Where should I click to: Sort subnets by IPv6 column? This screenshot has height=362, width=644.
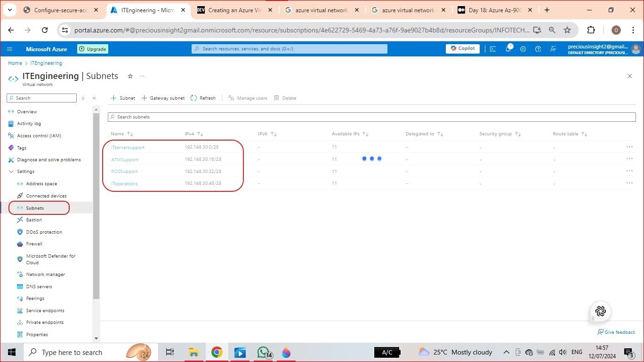(x=267, y=134)
